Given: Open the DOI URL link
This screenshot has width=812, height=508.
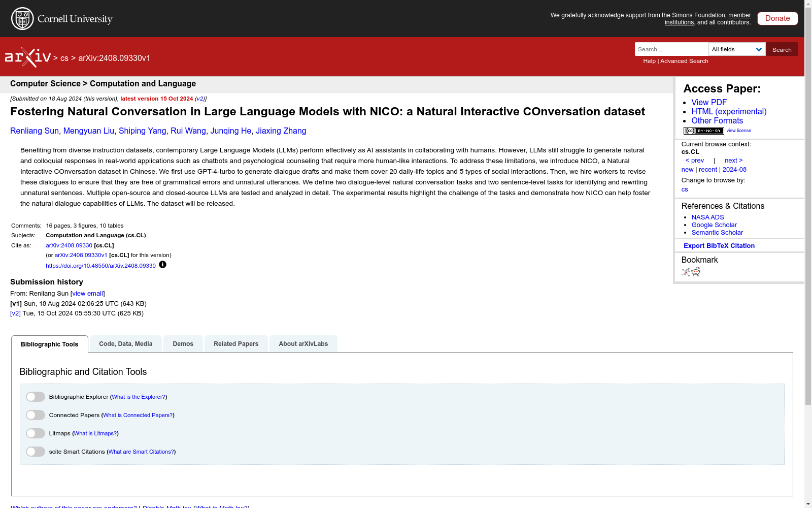Looking at the screenshot, I should pyautogui.click(x=100, y=266).
